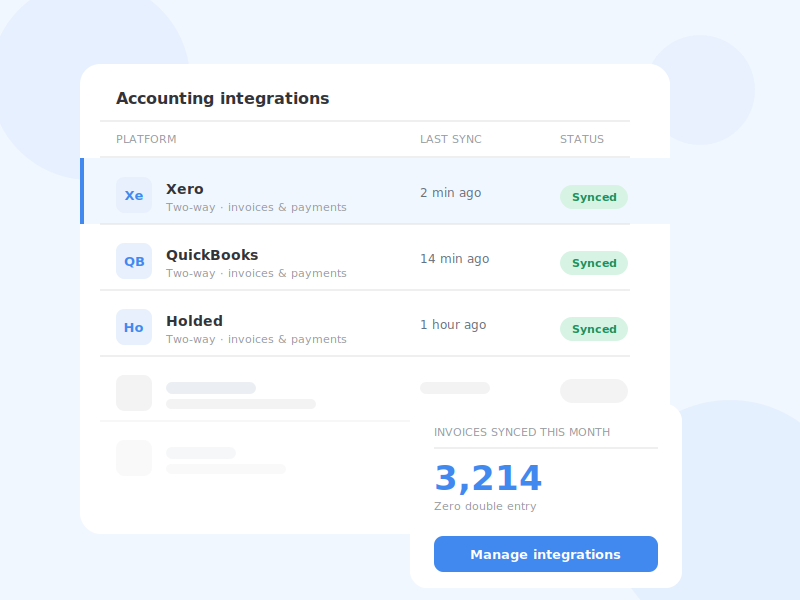Select the Holded platform name
Image resolution: width=800 pixels, height=600 pixels.
[x=194, y=321]
